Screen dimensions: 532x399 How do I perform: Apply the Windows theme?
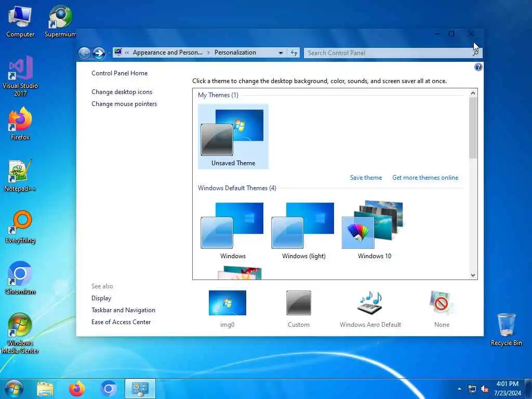(x=233, y=230)
